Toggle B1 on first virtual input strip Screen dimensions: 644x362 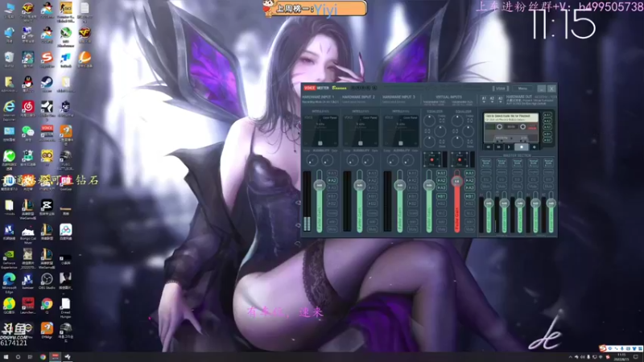click(441, 196)
